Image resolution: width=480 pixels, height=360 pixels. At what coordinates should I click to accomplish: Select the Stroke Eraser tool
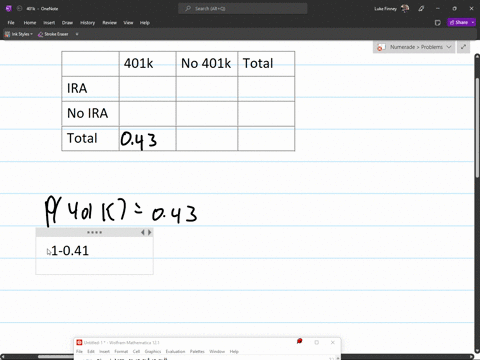click(53, 34)
